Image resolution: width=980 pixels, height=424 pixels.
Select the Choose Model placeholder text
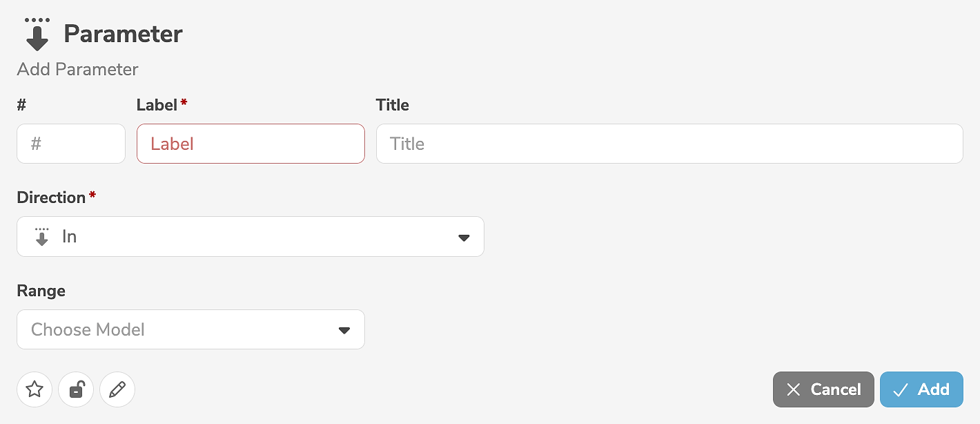88,329
